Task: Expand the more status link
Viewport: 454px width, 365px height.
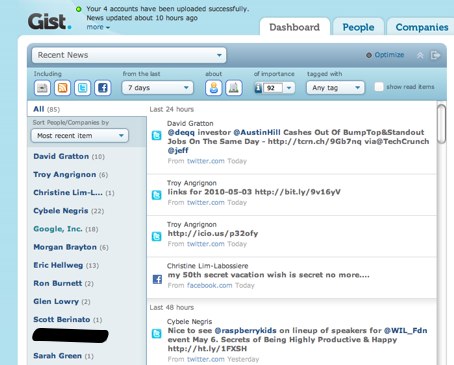Action: [98, 27]
